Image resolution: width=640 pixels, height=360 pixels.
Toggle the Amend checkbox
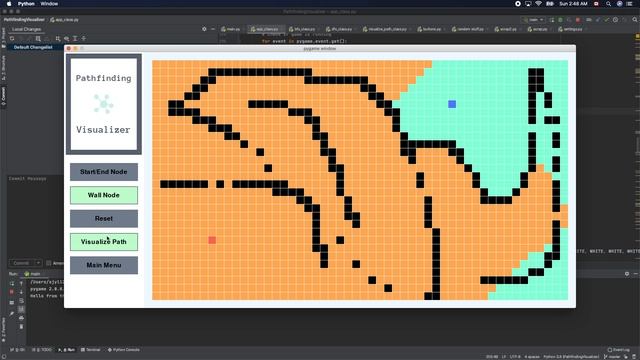pyautogui.click(x=49, y=263)
